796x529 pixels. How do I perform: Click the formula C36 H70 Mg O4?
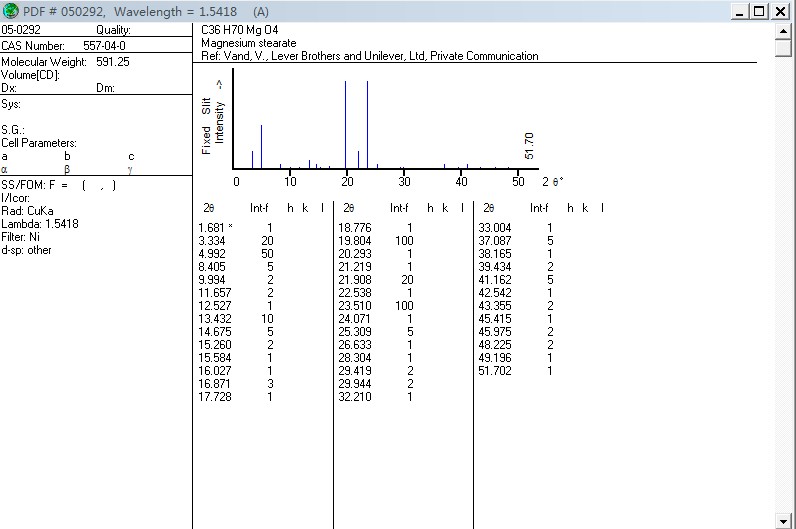point(240,29)
